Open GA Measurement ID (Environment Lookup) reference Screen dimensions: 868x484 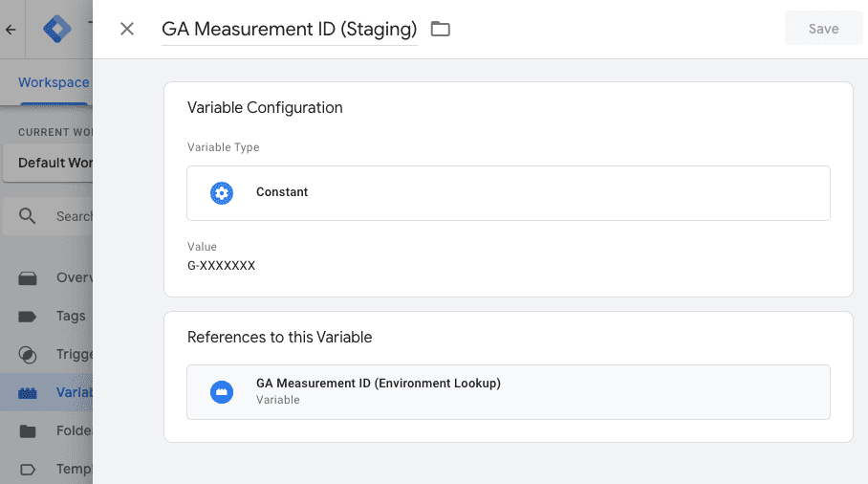(x=509, y=392)
